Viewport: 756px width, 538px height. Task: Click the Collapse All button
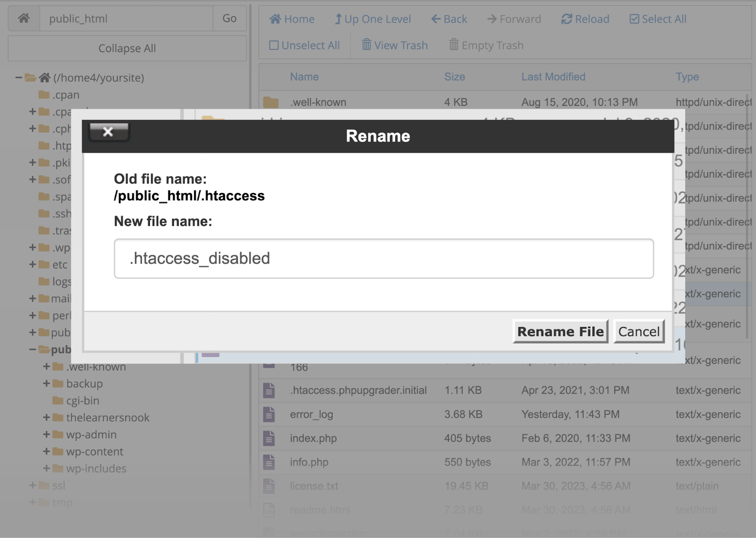pos(127,48)
